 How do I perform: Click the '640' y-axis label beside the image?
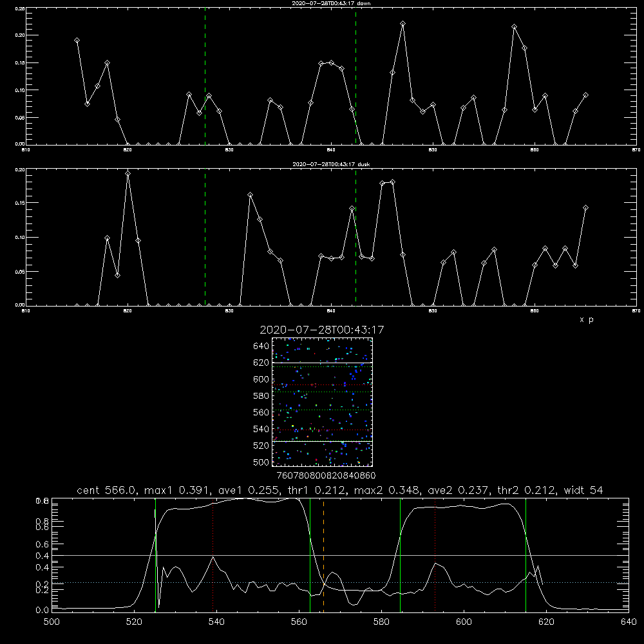tap(261, 346)
